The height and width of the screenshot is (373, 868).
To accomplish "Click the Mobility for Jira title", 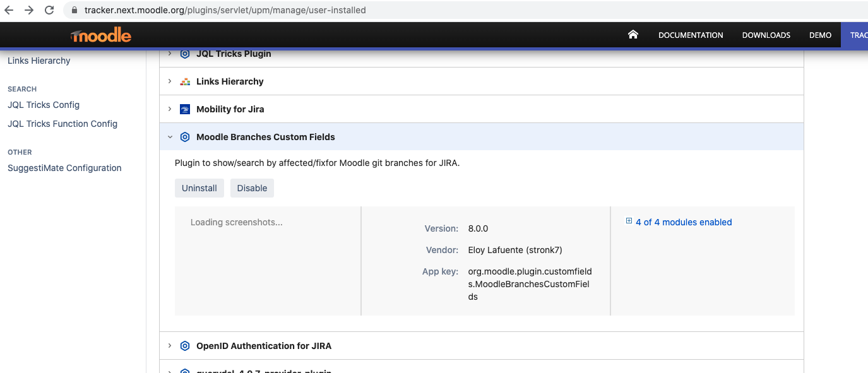I will (230, 109).
